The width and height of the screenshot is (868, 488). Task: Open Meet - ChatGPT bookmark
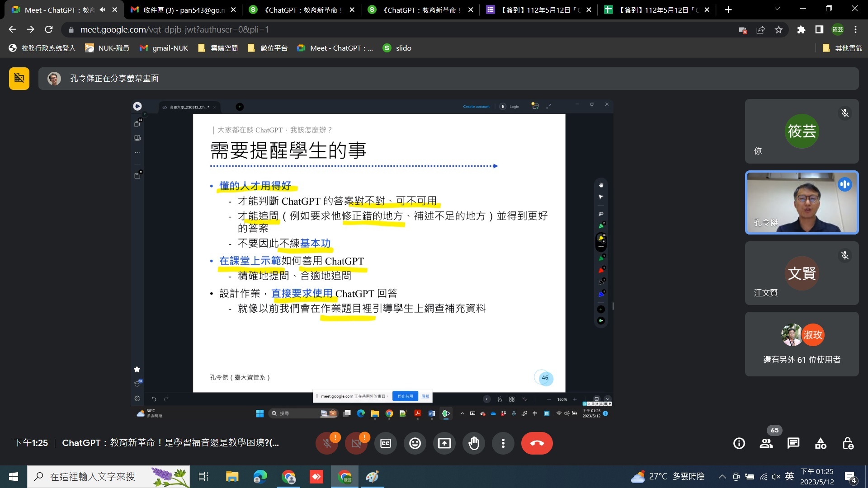[x=335, y=48]
